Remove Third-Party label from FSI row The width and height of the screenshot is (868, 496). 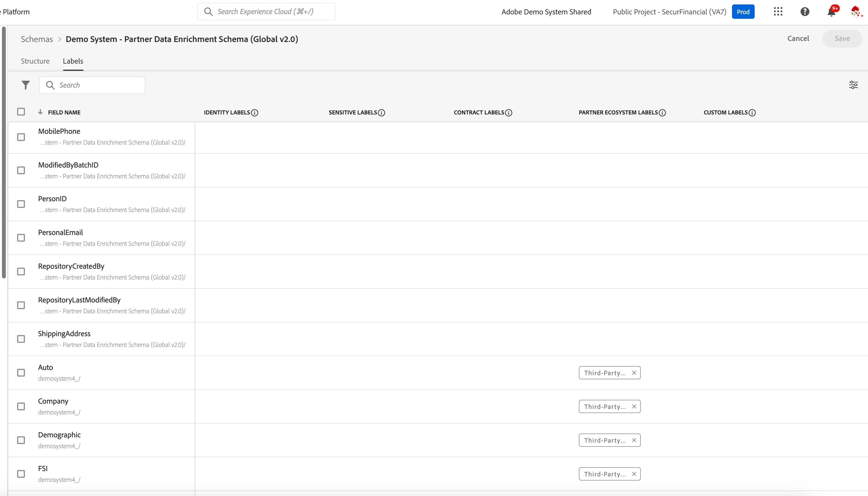(x=634, y=474)
